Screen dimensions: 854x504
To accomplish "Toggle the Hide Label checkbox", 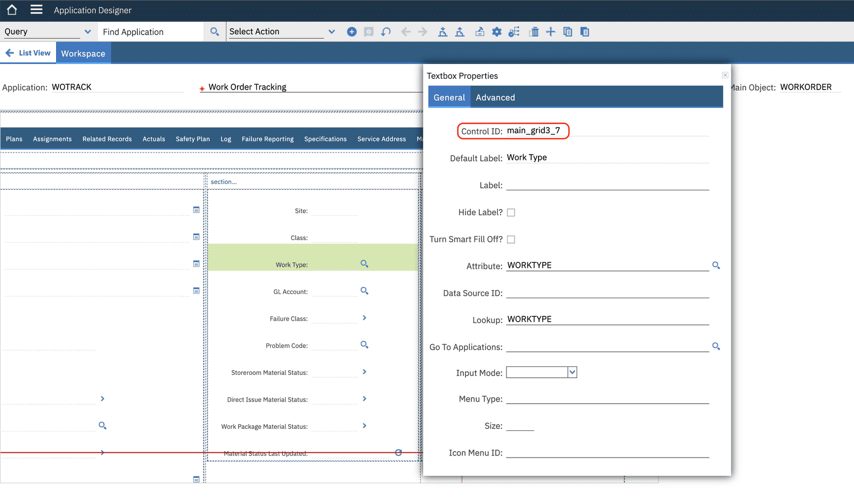I will pos(511,212).
